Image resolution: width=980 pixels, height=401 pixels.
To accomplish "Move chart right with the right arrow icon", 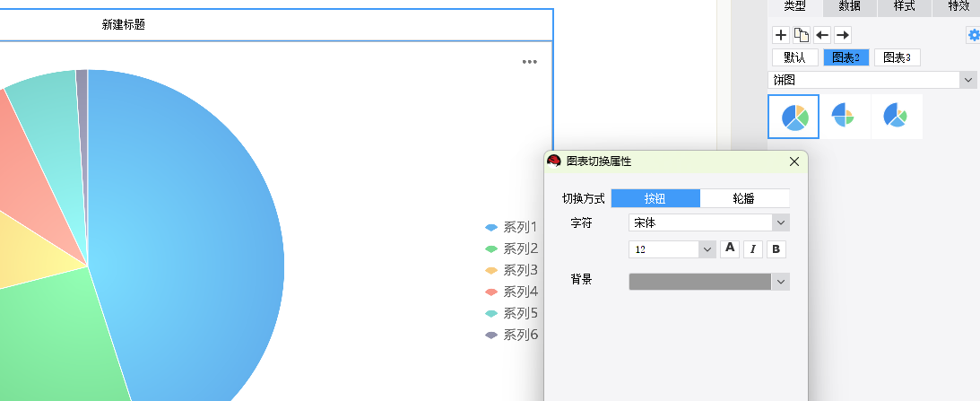I will (x=843, y=35).
